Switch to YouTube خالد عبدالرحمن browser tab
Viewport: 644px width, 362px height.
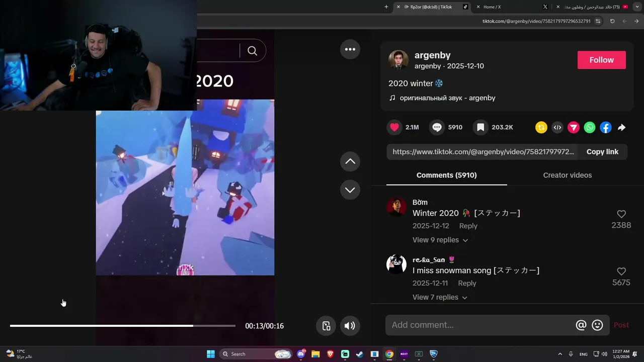coord(592,7)
